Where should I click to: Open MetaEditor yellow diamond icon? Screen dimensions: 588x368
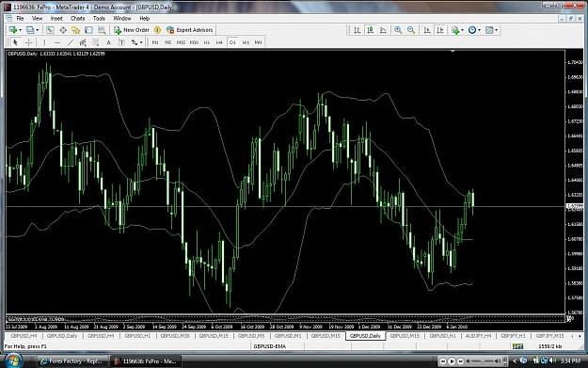pos(157,30)
